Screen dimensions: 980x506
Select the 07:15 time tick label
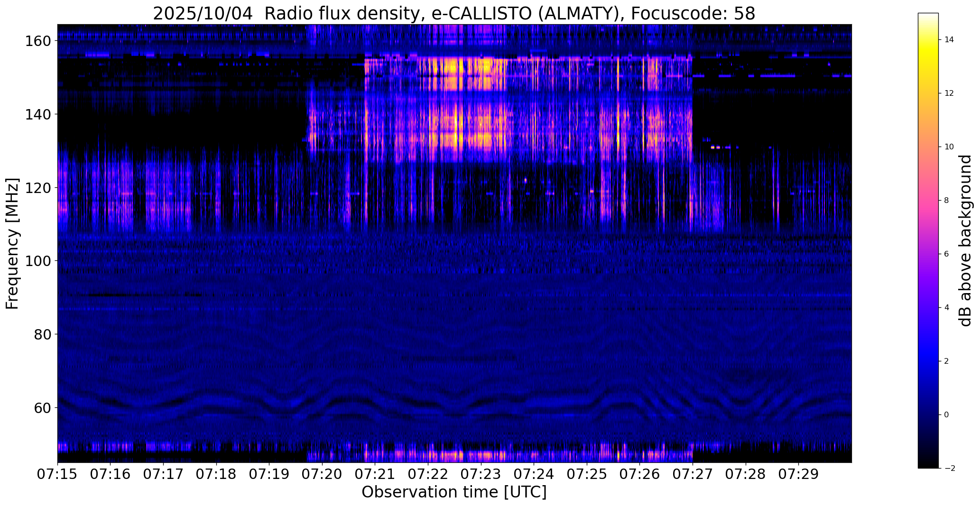click(57, 475)
